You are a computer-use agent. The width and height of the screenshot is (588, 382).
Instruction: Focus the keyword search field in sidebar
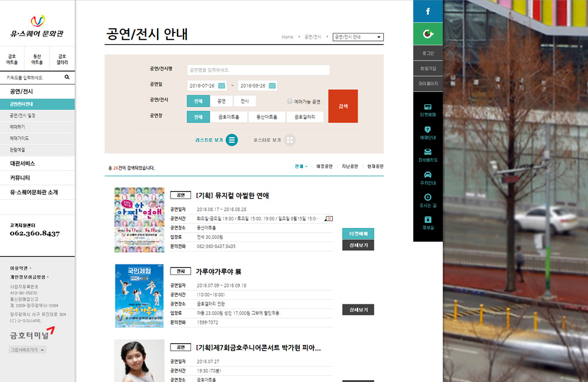pyautogui.click(x=32, y=78)
